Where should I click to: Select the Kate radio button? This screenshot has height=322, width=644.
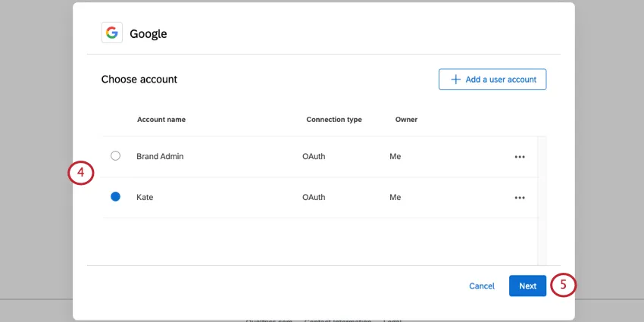pyautogui.click(x=115, y=197)
